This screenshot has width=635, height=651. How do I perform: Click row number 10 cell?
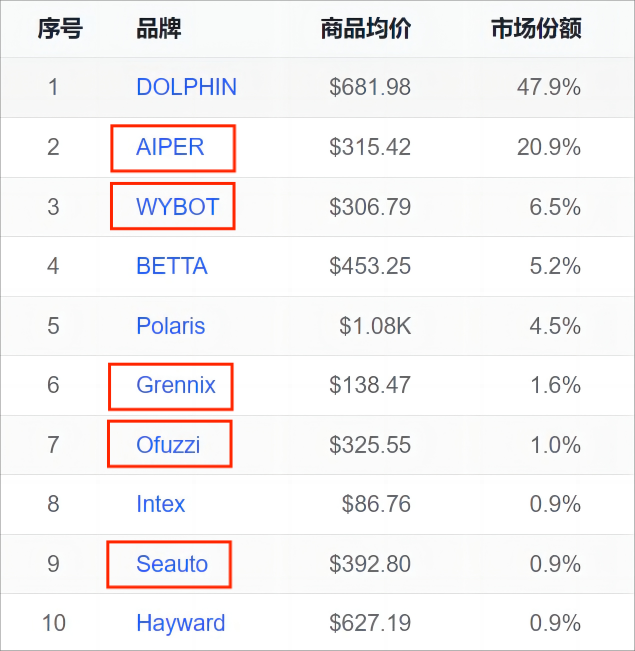(x=54, y=624)
